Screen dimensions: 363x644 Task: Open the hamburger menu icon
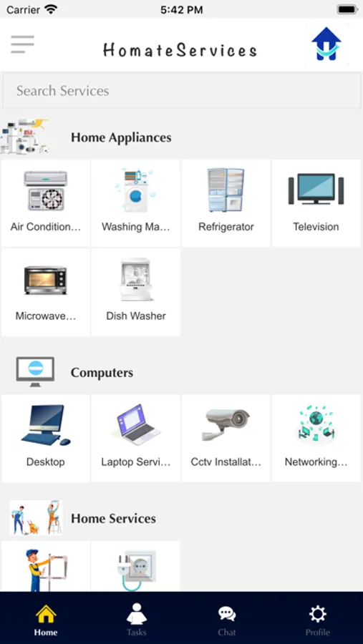tap(22, 44)
